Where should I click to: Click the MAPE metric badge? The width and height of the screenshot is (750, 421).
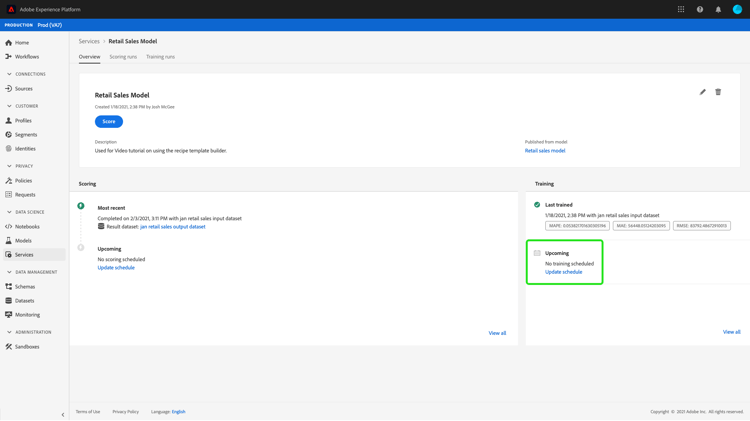pos(577,226)
